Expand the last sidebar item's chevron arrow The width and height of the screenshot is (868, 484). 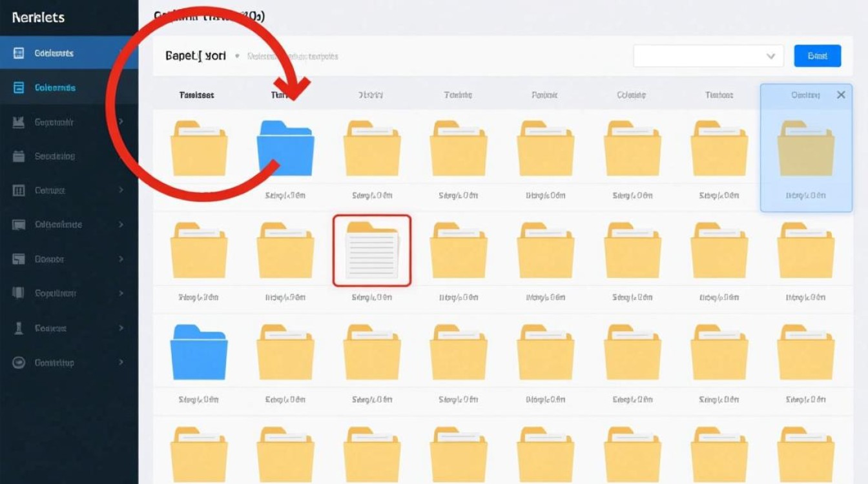[x=121, y=363]
